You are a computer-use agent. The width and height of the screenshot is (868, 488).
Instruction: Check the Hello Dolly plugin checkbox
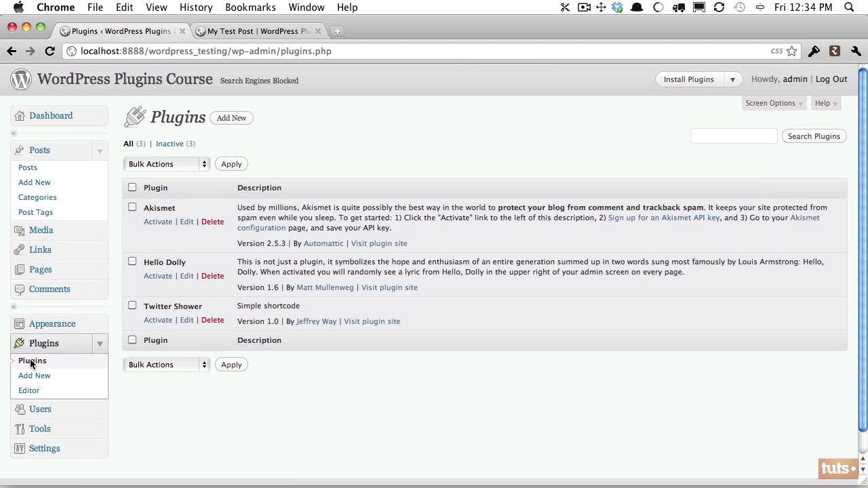point(132,261)
